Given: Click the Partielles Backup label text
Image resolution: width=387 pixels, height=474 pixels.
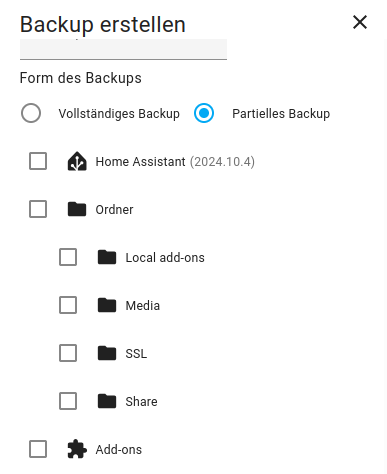Looking at the screenshot, I should point(281,114).
